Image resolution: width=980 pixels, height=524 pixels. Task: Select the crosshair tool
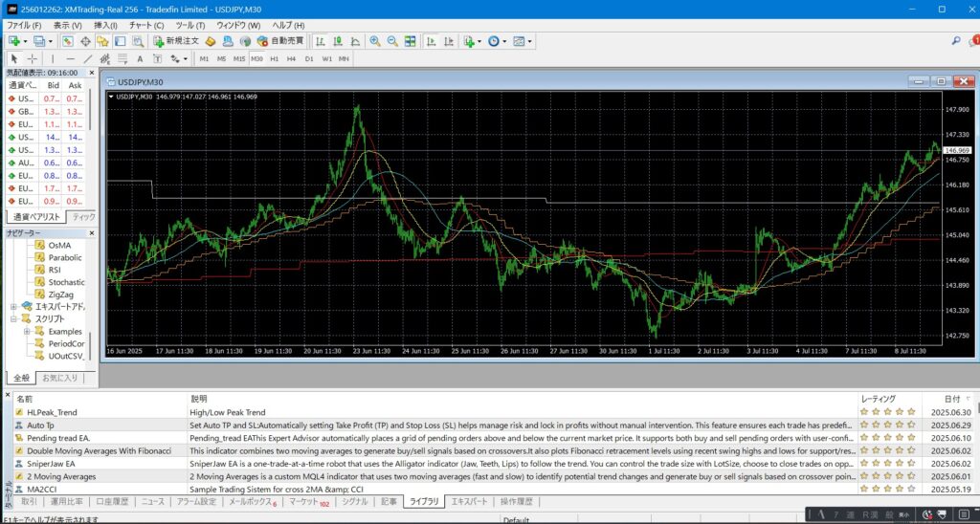32,58
